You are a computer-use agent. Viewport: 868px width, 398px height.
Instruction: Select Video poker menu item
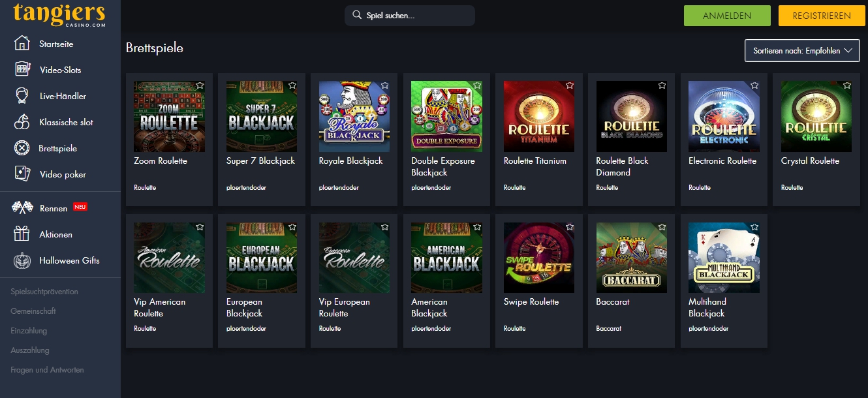63,174
